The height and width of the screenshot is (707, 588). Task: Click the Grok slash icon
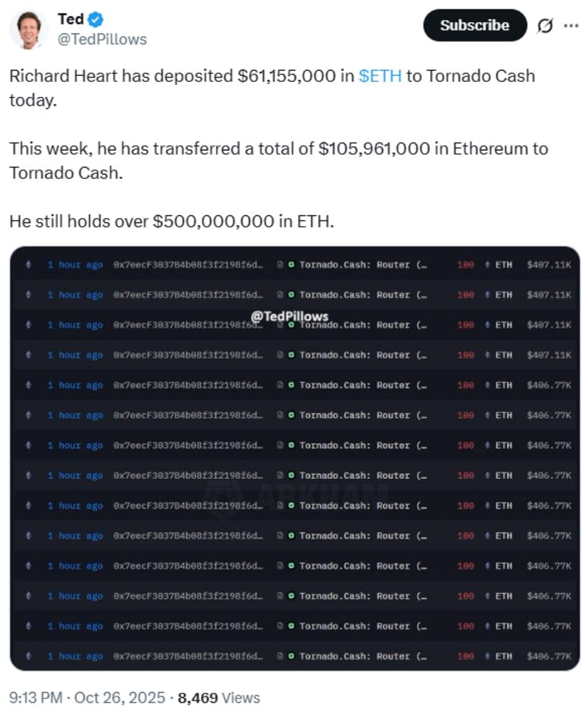[x=545, y=26]
